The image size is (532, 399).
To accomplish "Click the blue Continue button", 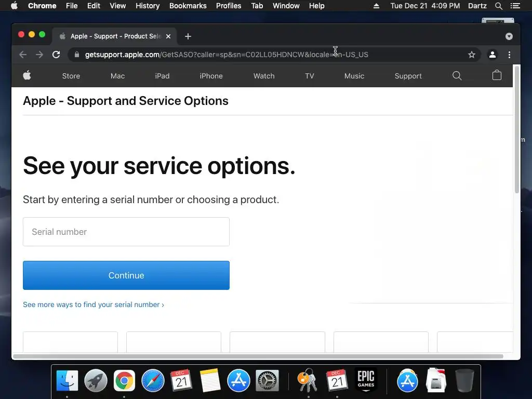I will tap(126, 275).
